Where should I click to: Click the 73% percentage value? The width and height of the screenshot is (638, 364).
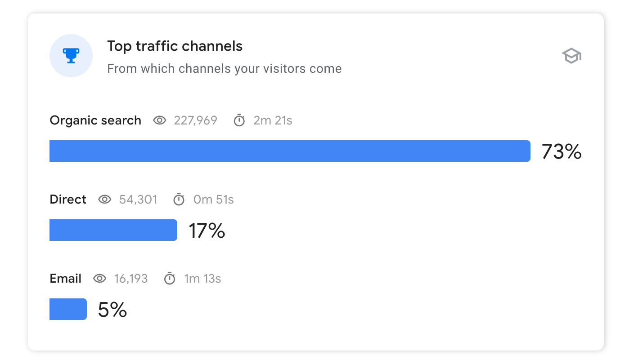tap(562, 151)
